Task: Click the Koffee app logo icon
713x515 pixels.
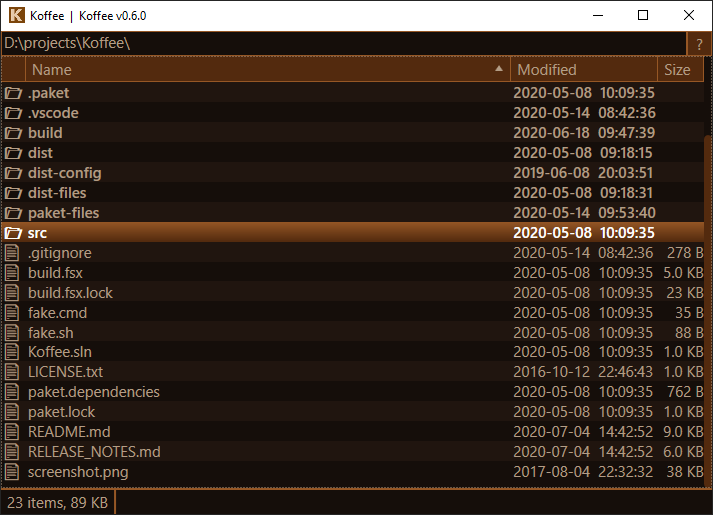Action: (16, 15)
